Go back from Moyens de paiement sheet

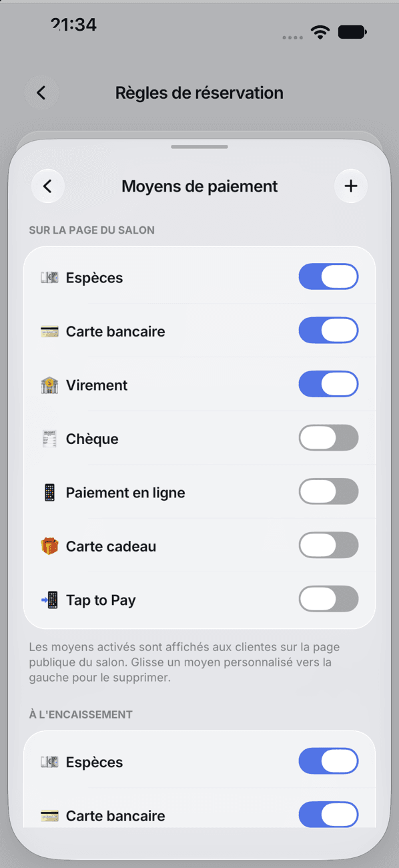pyautogui.click(x=47, y=186)
